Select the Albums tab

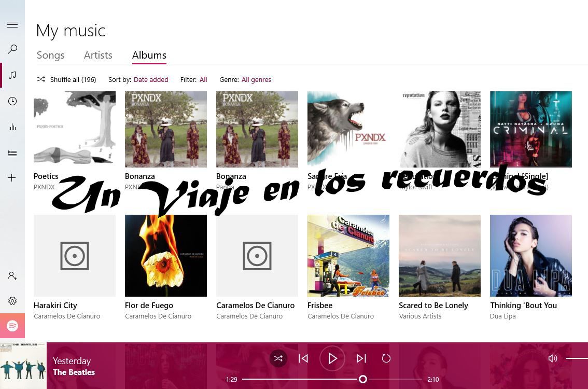[x=149, y=55]
